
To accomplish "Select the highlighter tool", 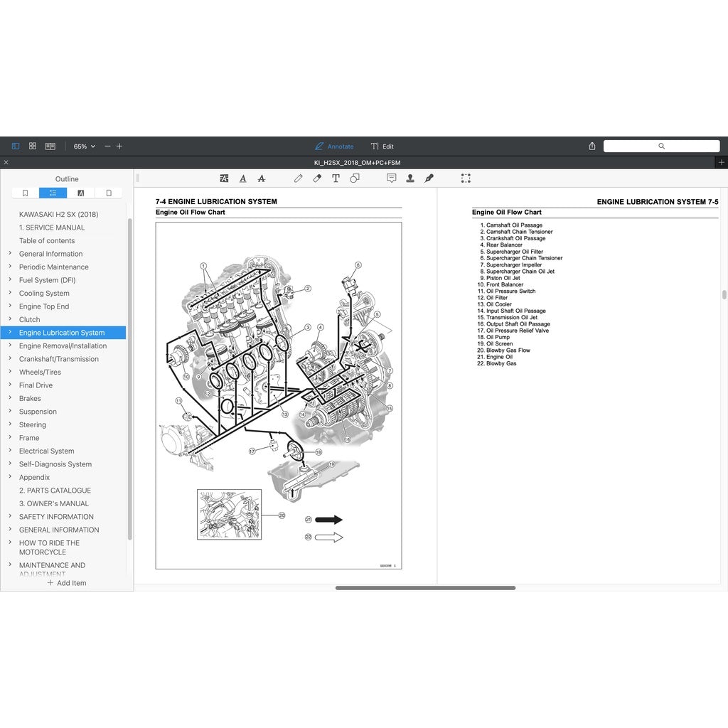I will click(224, 178).
